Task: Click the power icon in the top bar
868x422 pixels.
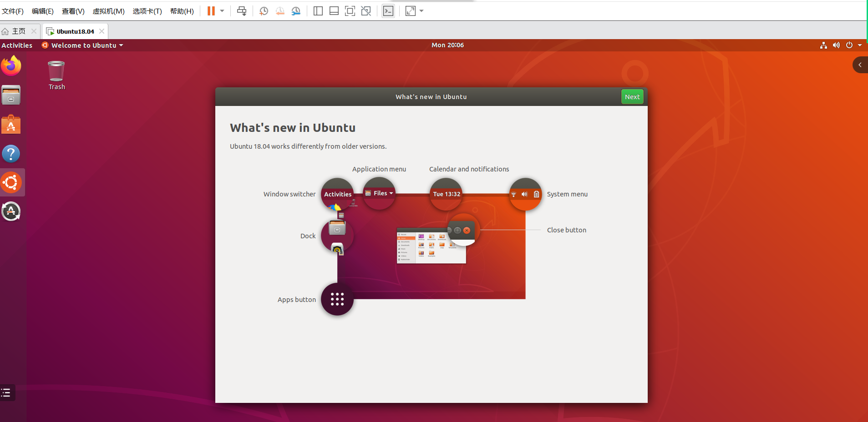Action: click(x=849, y=45)
